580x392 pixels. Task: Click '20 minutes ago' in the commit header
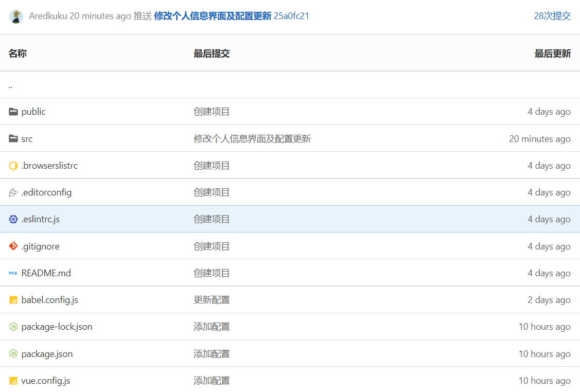[100, 16]
